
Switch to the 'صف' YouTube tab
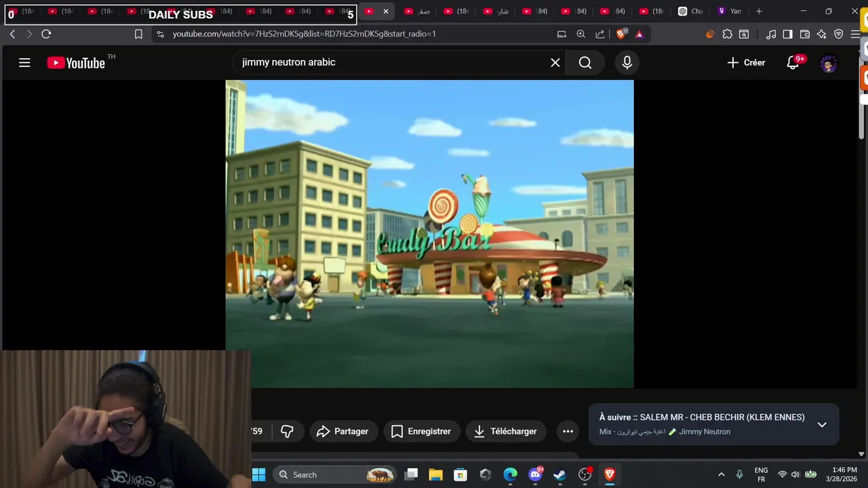tap(418, 12)
